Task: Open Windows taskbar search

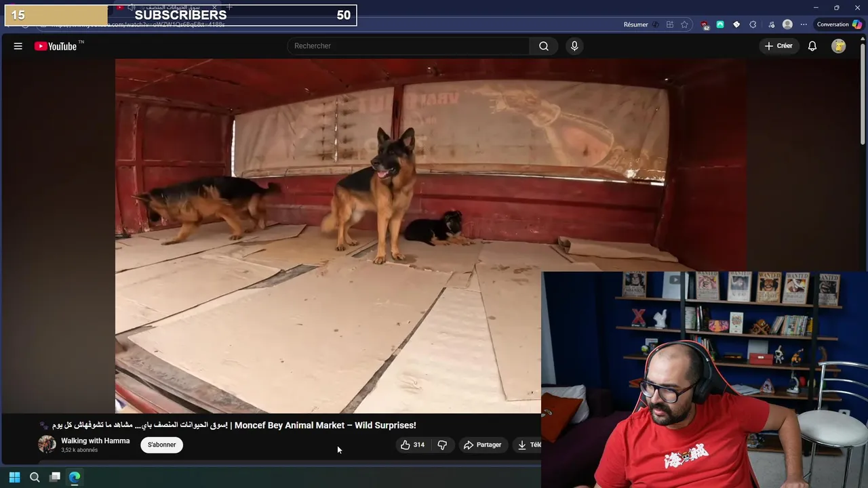Action: (35, 477)
